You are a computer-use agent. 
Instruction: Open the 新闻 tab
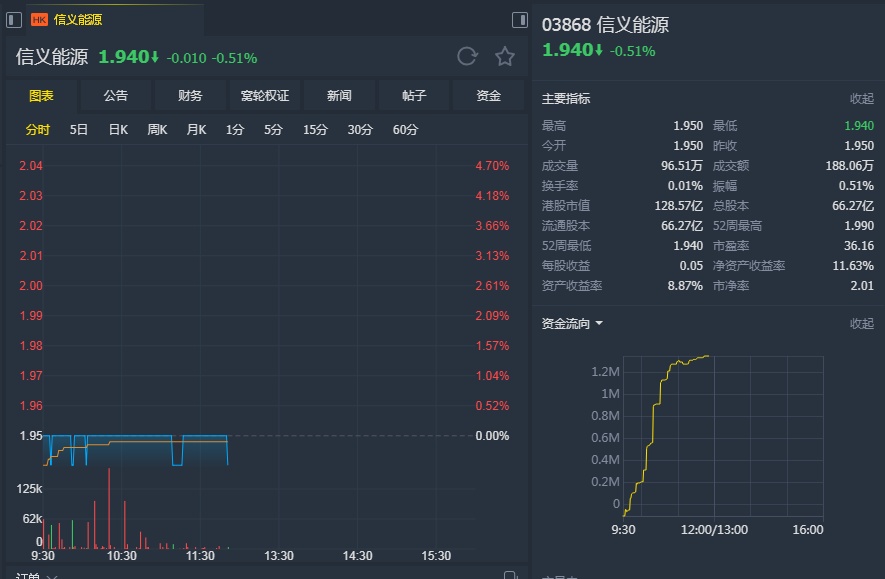(339, 95)
